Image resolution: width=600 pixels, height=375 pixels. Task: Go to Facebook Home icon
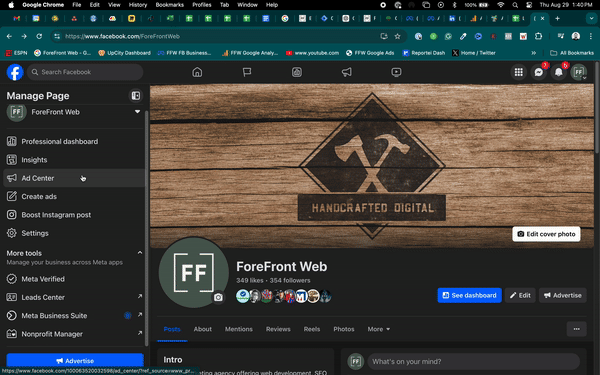[197, 72]
